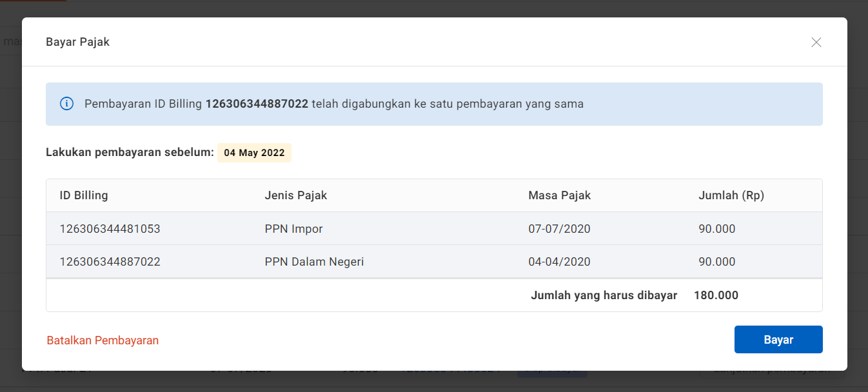Viewport: 868px width, 392px height.
Task: Click the Jumlah yang harus dibayar label
Action: click(604, 295)
